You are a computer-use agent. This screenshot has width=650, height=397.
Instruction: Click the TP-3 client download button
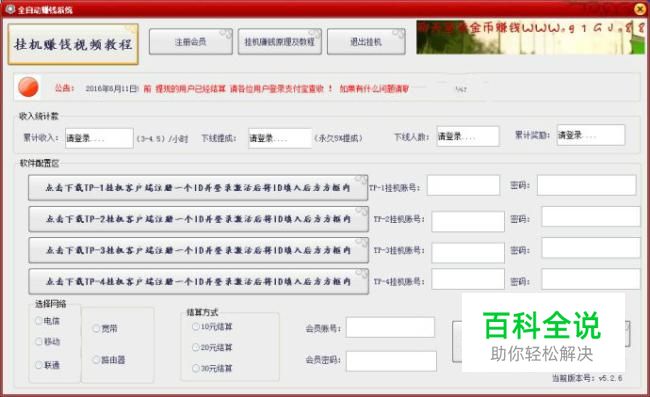point(199,250)
